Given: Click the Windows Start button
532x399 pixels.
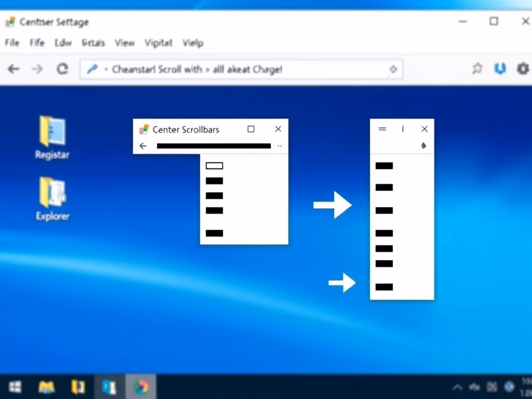Looking at the screenshot, I should tap(15, 387).
